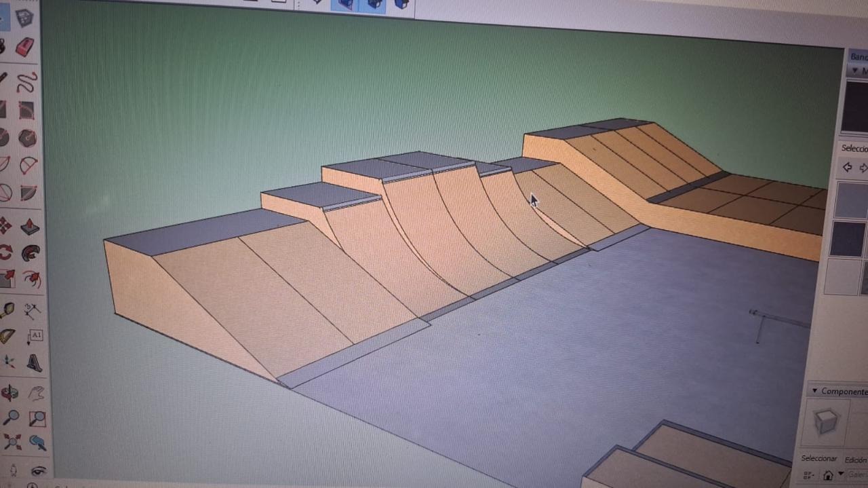The image size is (868, 488).
Task: Select the Dimension tool
Action: (32, 311)
